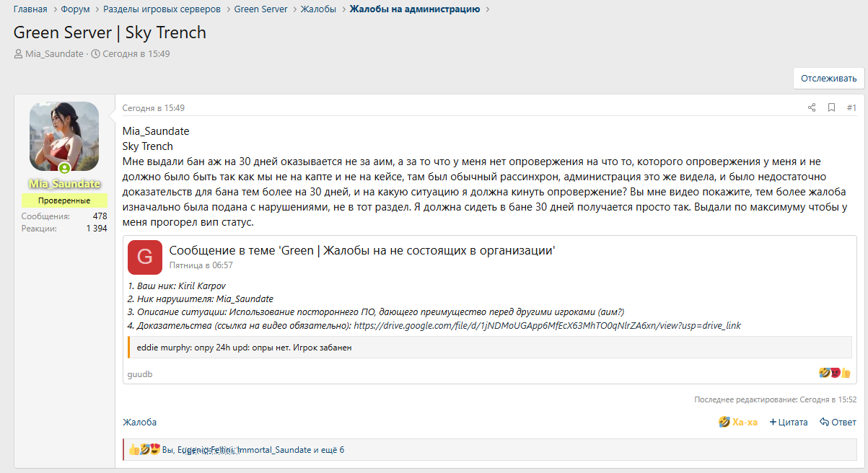Open quoted message date Пятница в 06:57

pos(201,265)
